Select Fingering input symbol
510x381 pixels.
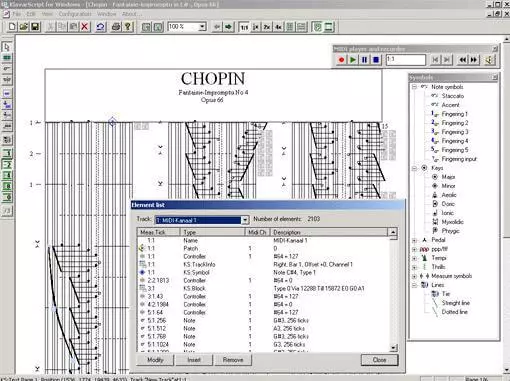pos(459,159)
